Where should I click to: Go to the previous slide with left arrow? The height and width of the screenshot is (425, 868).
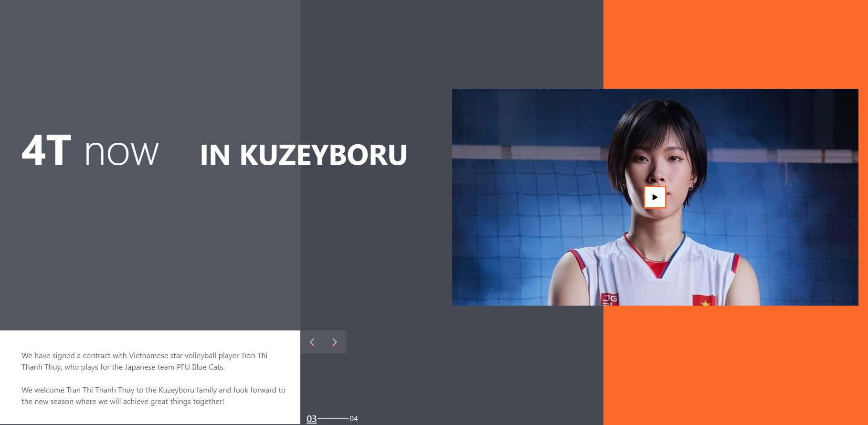click(312, 342)
